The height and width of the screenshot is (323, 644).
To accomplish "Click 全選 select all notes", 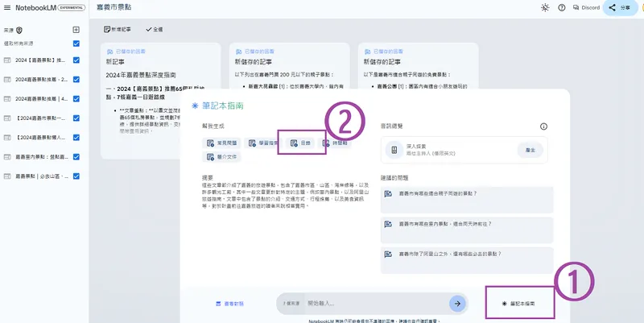I will pos(155,30).
